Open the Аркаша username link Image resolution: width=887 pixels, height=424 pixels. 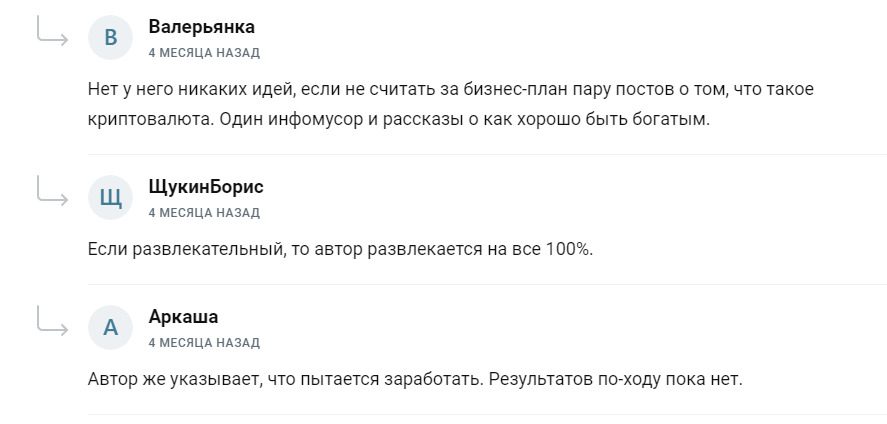[183, 317]
